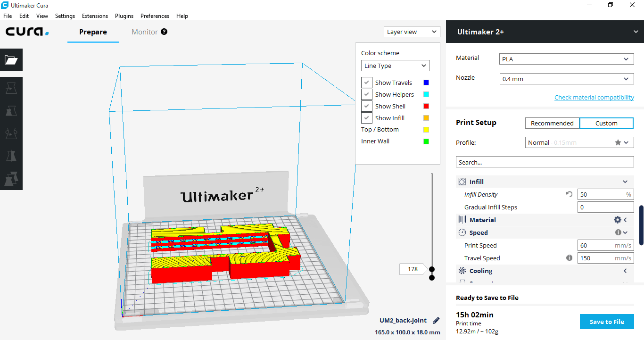Open the Profile Normal dropdown
Screen dimensions: 644x340
tap(579, 142)
